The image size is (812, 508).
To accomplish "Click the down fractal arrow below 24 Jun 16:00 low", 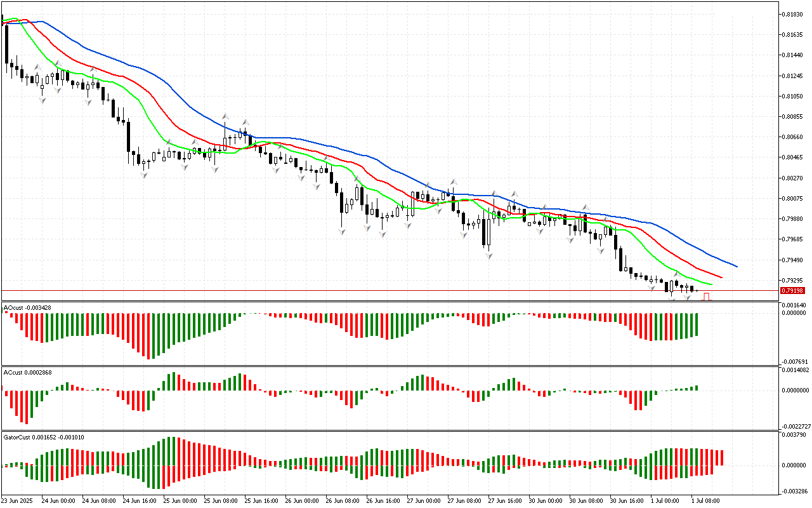I will point(144,175).
